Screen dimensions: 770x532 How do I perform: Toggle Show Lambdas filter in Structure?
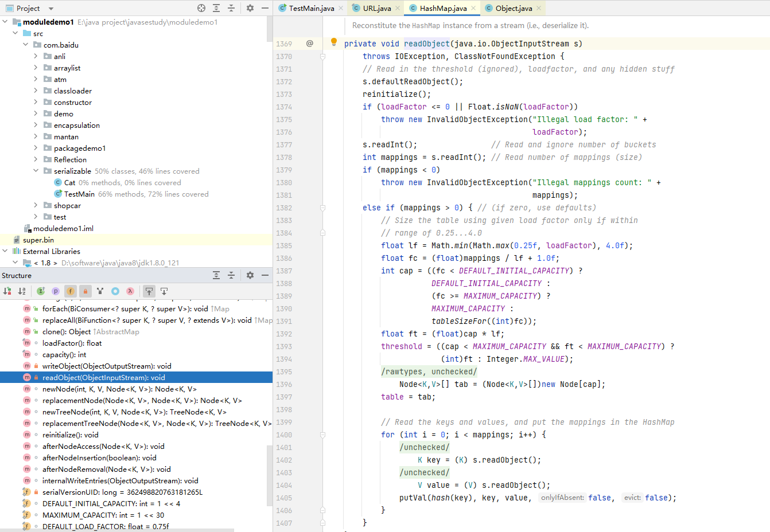[130, 291]
